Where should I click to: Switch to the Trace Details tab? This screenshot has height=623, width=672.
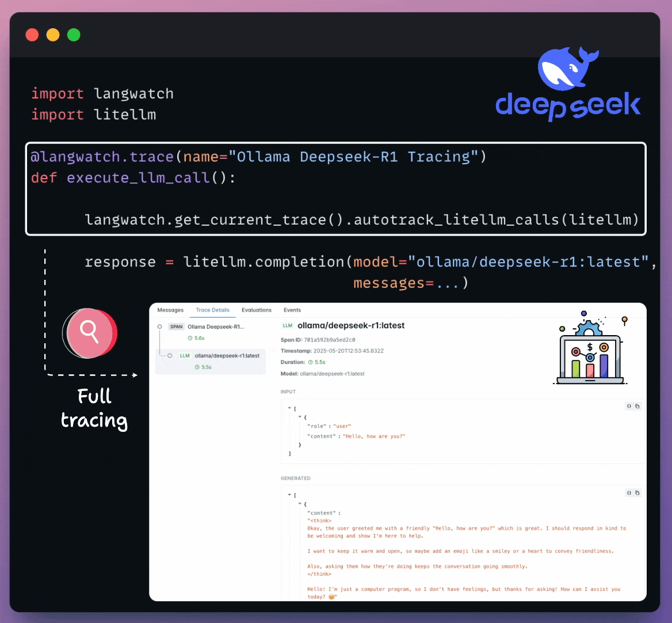(x=212, y=310)
